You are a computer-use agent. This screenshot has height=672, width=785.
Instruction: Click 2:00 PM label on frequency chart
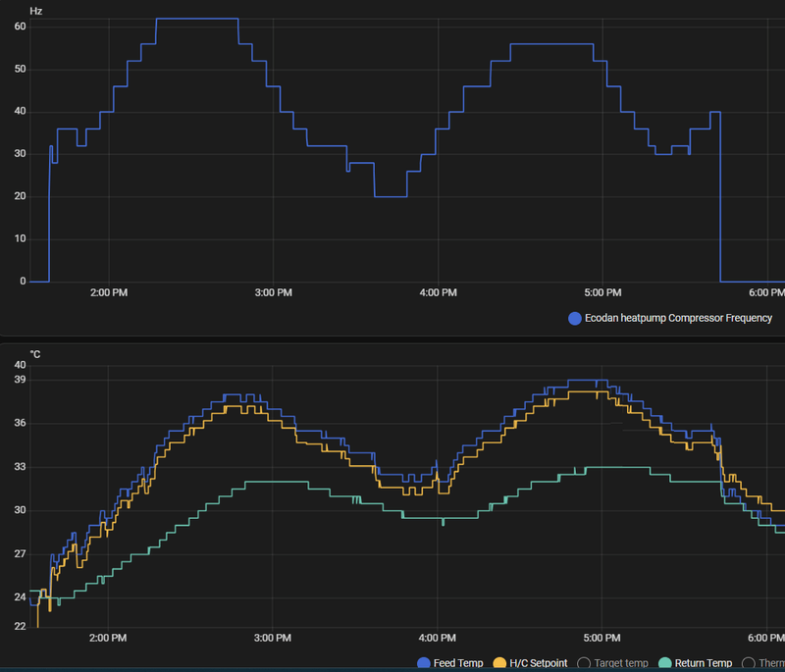point(109,292)
